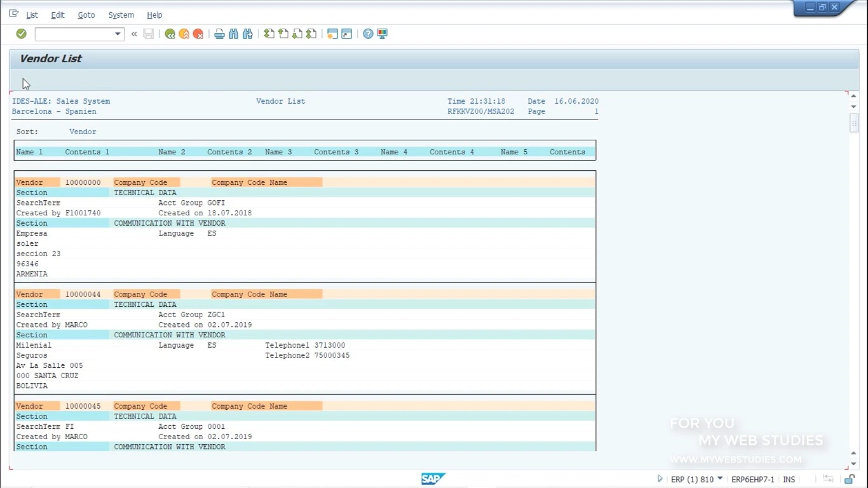This screenshot has height=488, width=868.
Task: Click the orange Exit icon
Action: 184,34
